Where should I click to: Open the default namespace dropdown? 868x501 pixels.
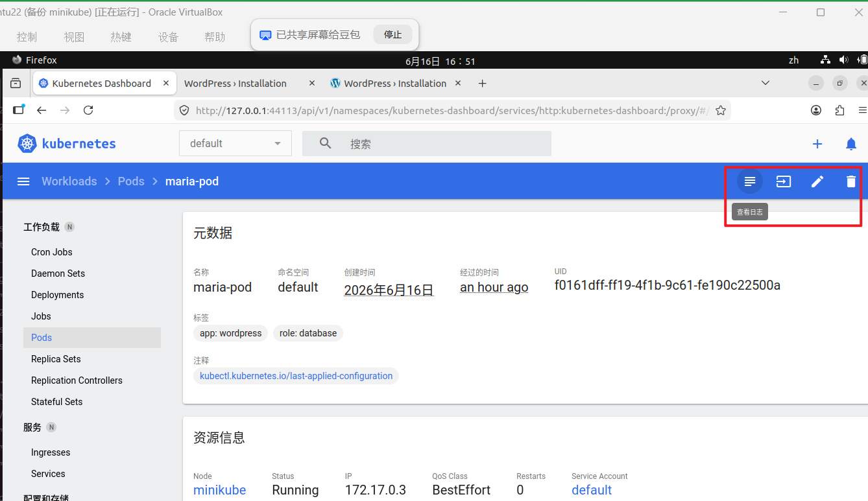(x=235, y=143)
